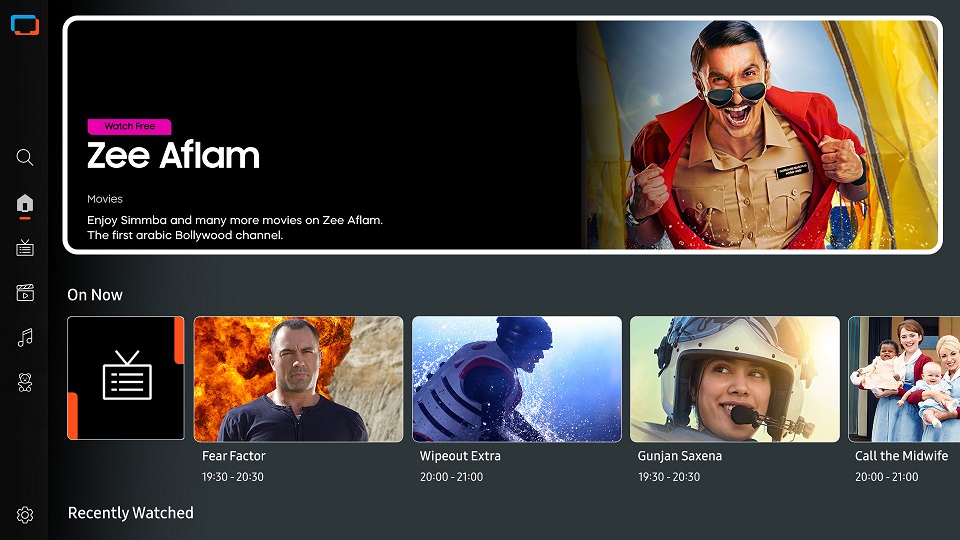Click the Wipeout Extra 20:00 - 21:00 time label
The image size is (960, 540).
[451, 477]
